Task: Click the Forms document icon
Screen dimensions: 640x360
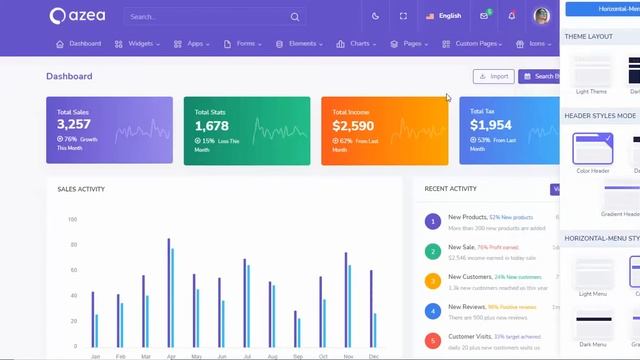Action: point(227,44)
